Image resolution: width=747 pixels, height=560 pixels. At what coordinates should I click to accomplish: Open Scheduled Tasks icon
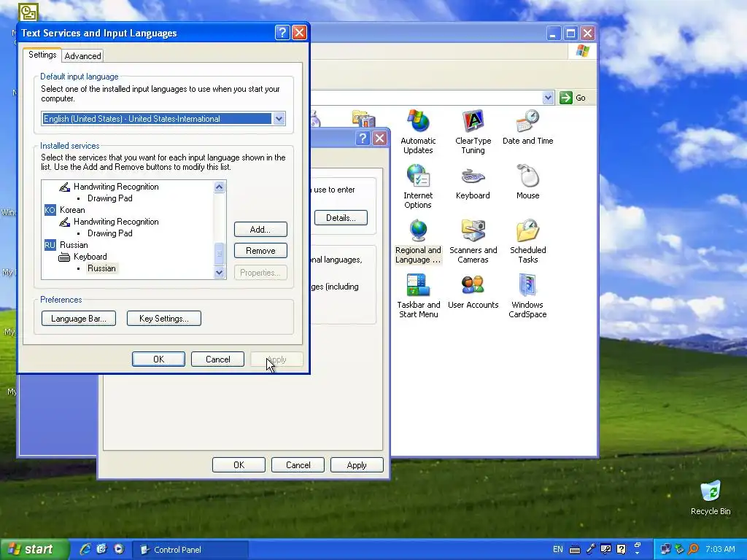[x=527, y=241]
